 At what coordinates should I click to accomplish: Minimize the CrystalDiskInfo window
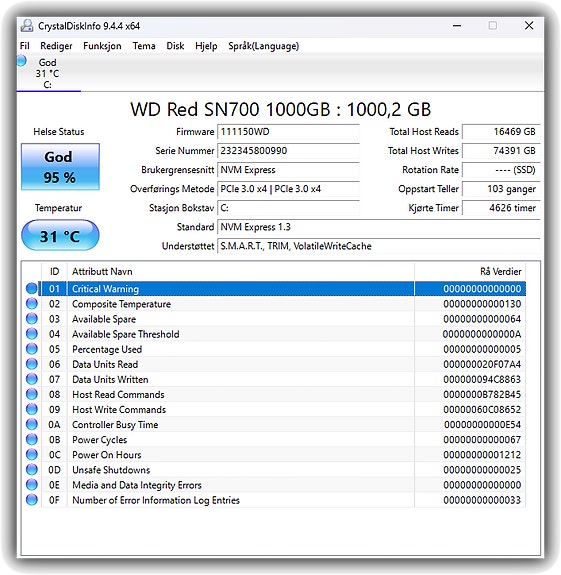tap(457, 26)
